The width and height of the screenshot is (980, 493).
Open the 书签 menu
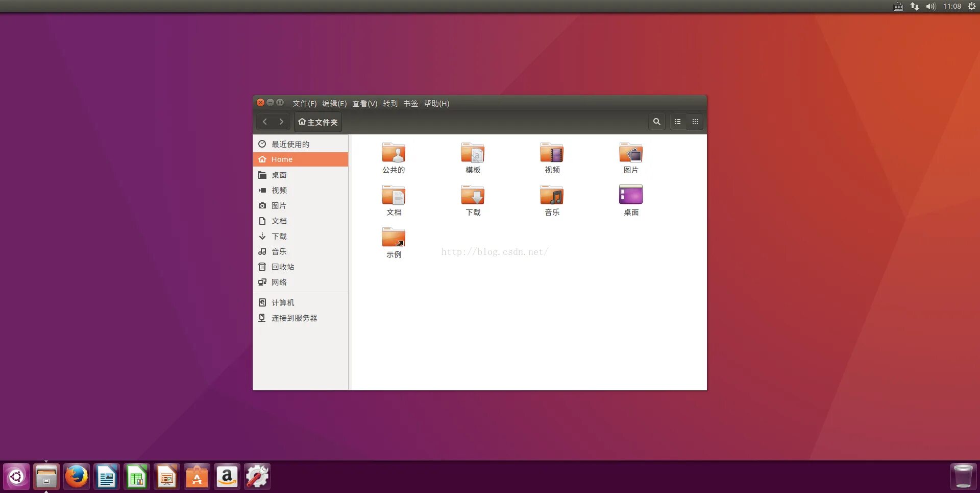411,103
